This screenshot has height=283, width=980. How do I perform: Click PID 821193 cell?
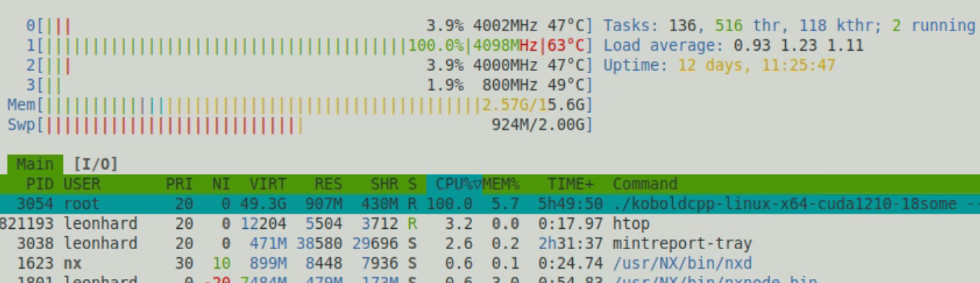[x=27, y=223]
